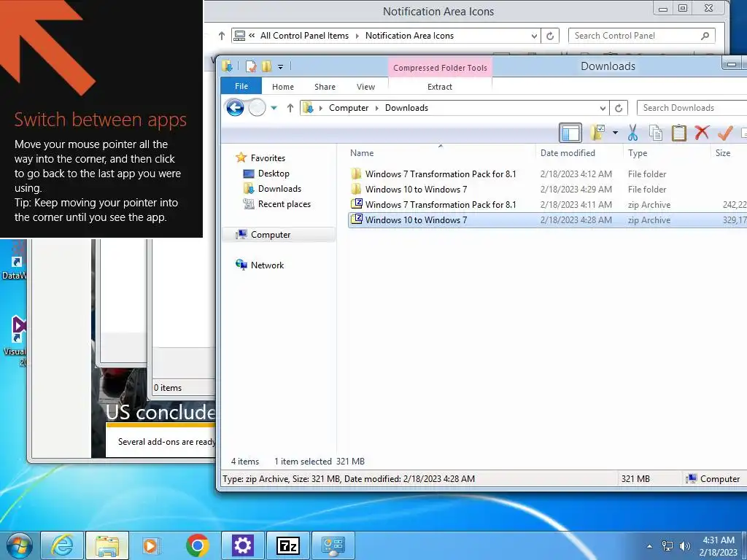Screen dimensions: 747x560
Task: Switch to the Home ribbon tab
Action: point(283,87)
